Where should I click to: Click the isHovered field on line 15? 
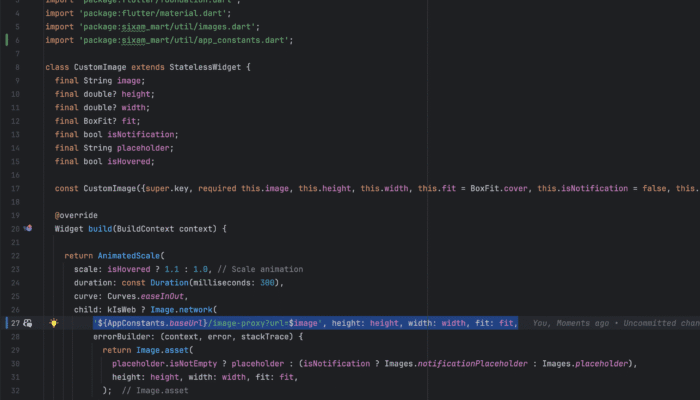(129, 162)
